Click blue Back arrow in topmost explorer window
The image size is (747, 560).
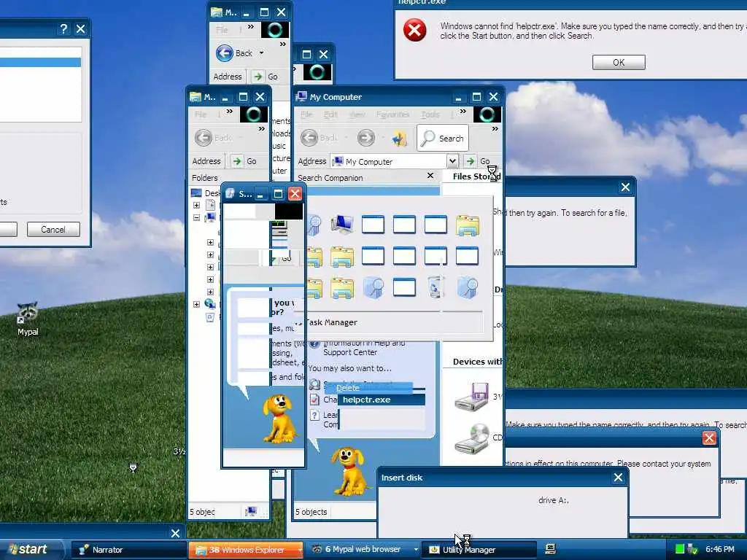coord(224,52)
